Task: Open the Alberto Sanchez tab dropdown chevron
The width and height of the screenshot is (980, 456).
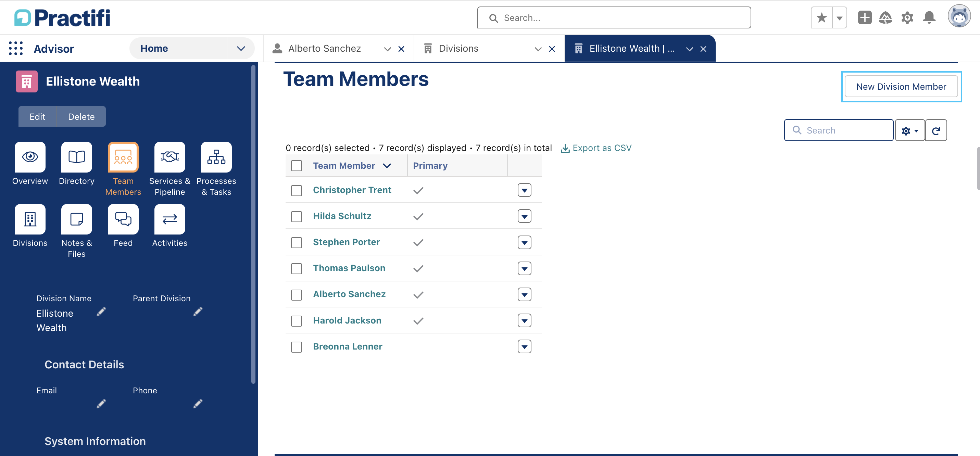Action: coord(387,49)
